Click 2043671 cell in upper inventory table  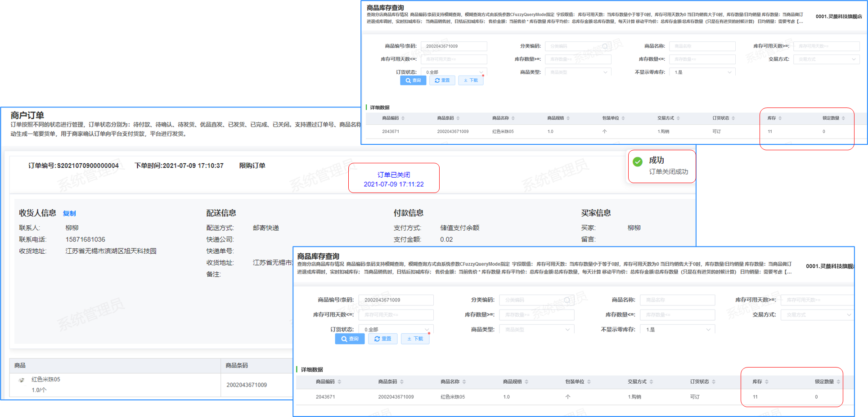click(391, 132)
